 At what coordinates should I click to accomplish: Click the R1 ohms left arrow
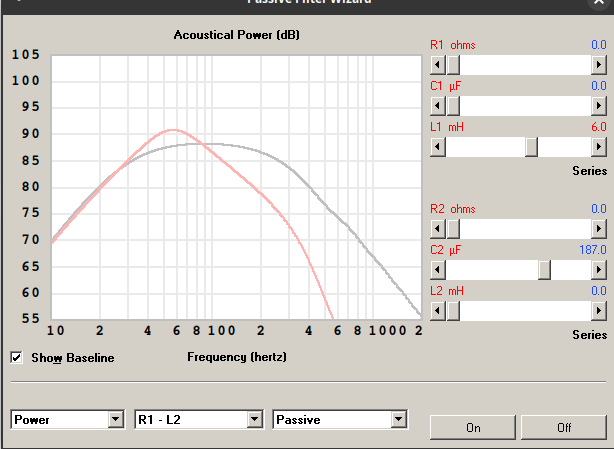point(438,65)
